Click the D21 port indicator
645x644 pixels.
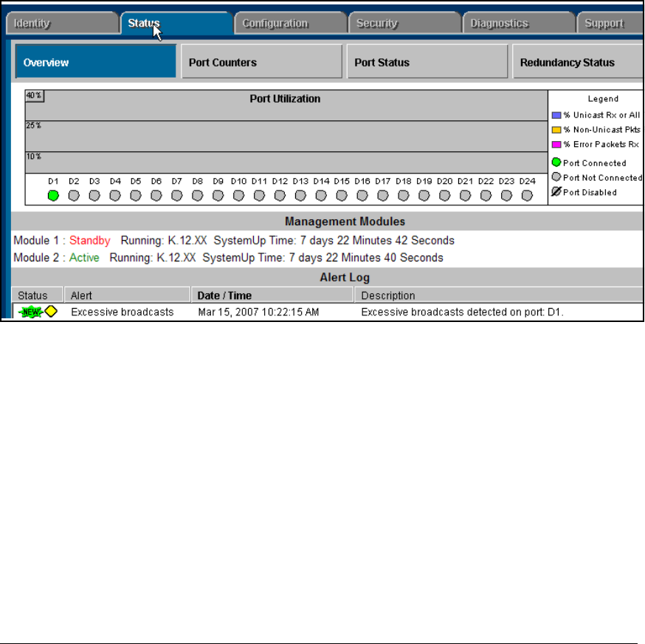(x=465, y=196)
